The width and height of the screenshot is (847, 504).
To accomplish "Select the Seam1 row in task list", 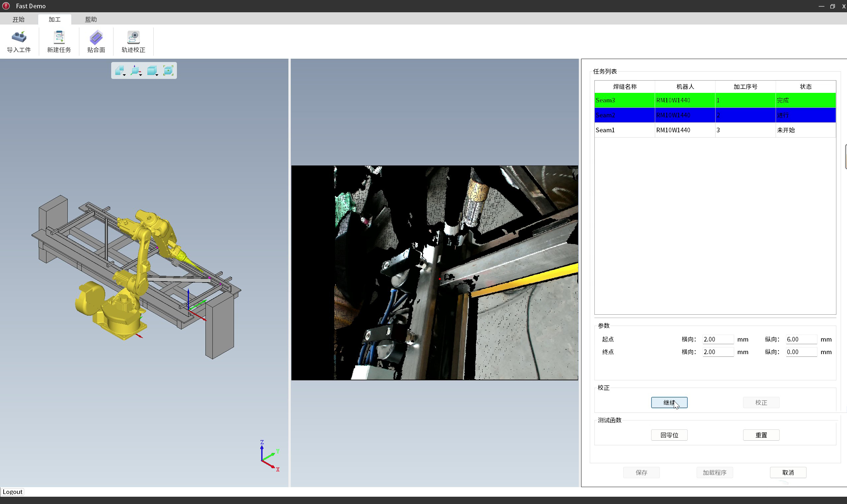I will 715,130.
